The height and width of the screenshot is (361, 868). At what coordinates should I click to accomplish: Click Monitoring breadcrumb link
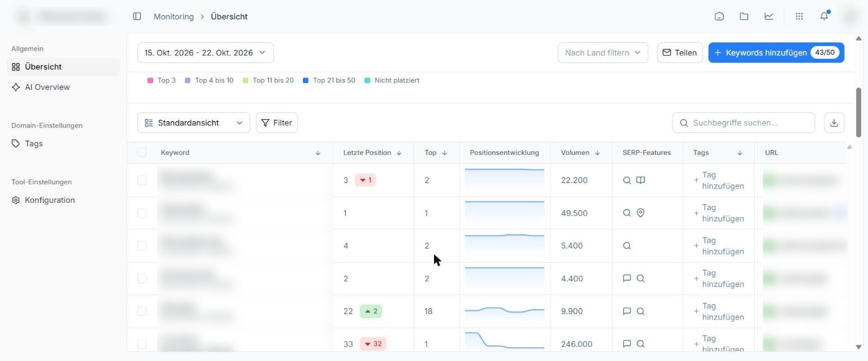point(173,16)
